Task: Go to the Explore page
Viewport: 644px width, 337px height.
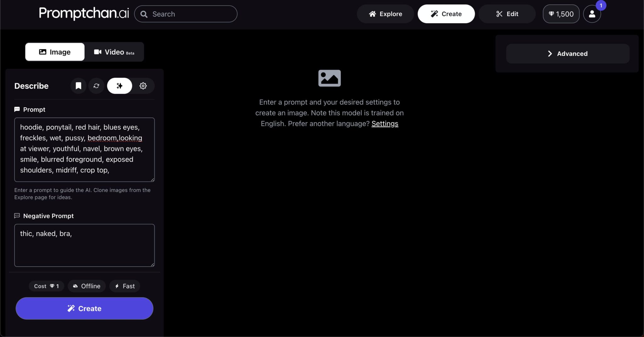Action: (x=385, y=14)
